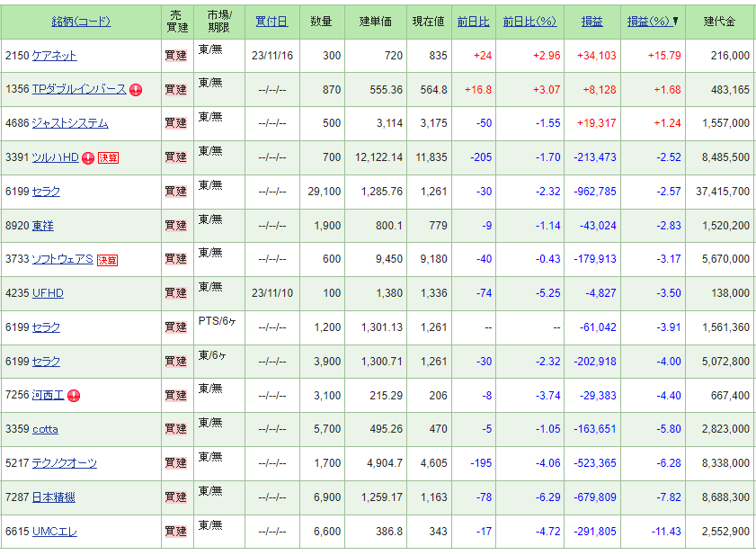Image resolution: width=756 pixels, height=555 pixels.
Task: Select loss value -213,473
Action: 594,157
